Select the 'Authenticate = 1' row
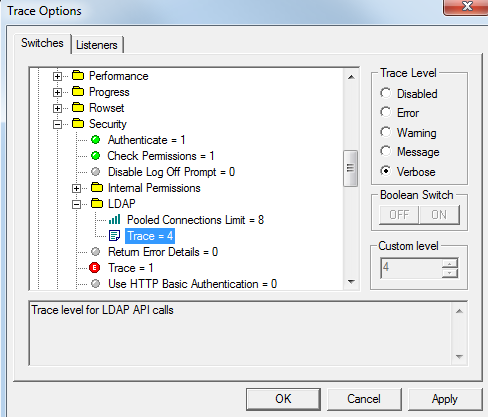 click(146, 140)
